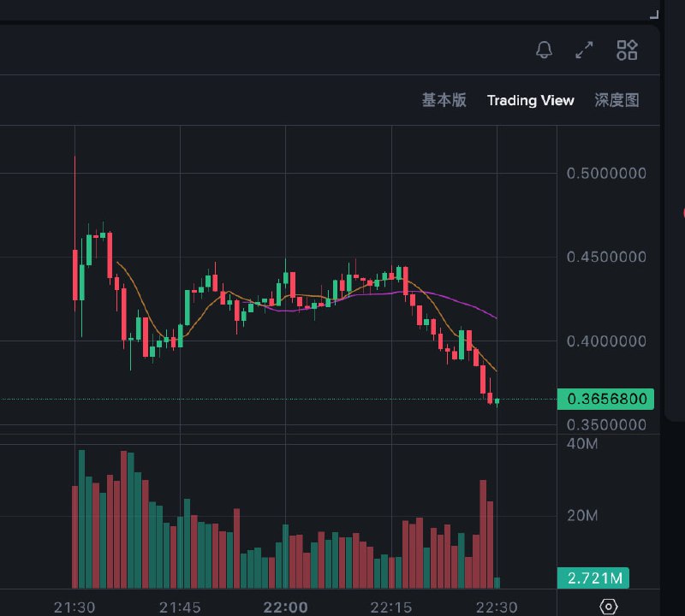Click the 21:30 time axis label
This screenshot has width=685, height=616.
(x=74, y=607)
